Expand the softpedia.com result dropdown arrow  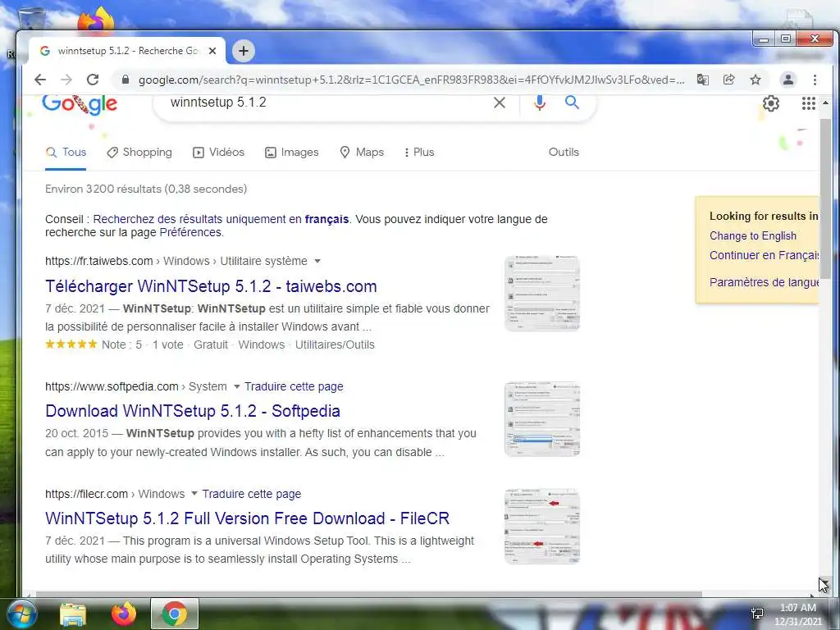[236, 386]
